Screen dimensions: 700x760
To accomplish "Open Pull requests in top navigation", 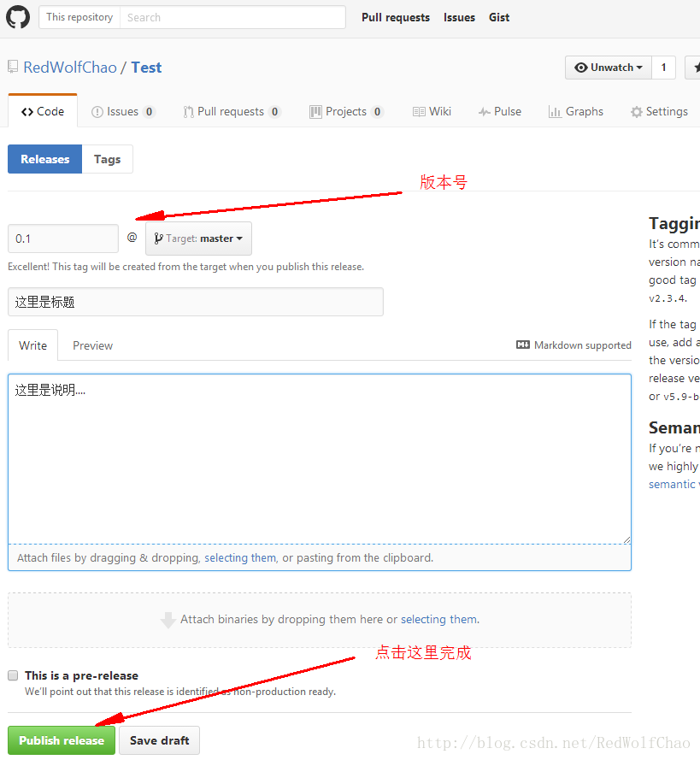I will click(x=395, y=17).
